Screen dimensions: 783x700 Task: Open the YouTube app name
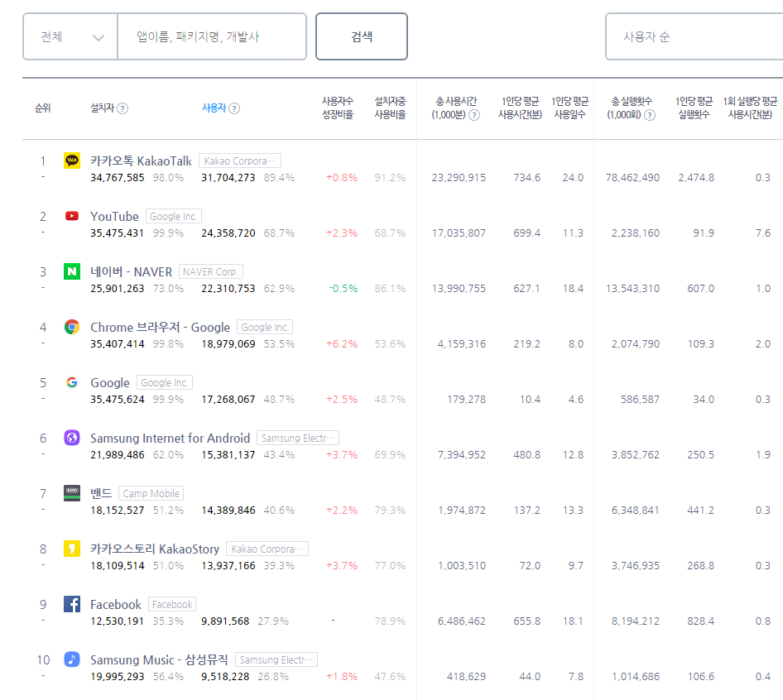coord(114,216)
